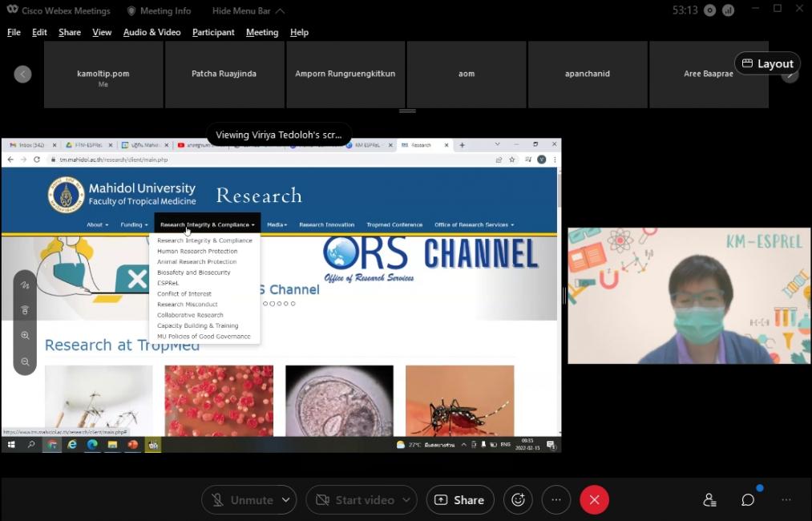Bookmark the page with star icon
Screen dimensions: 812x521
(x=512, y=160)
